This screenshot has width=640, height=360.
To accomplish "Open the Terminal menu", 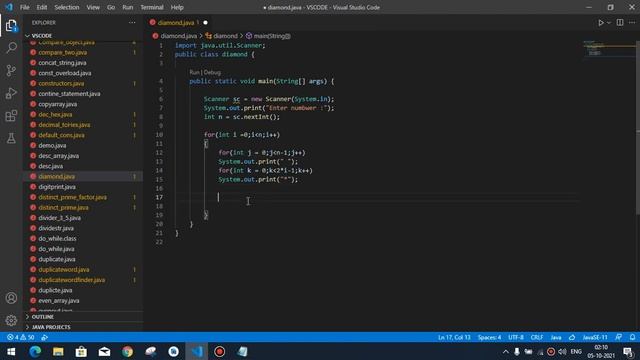I will pyautogui.click(x=152, y=7).
